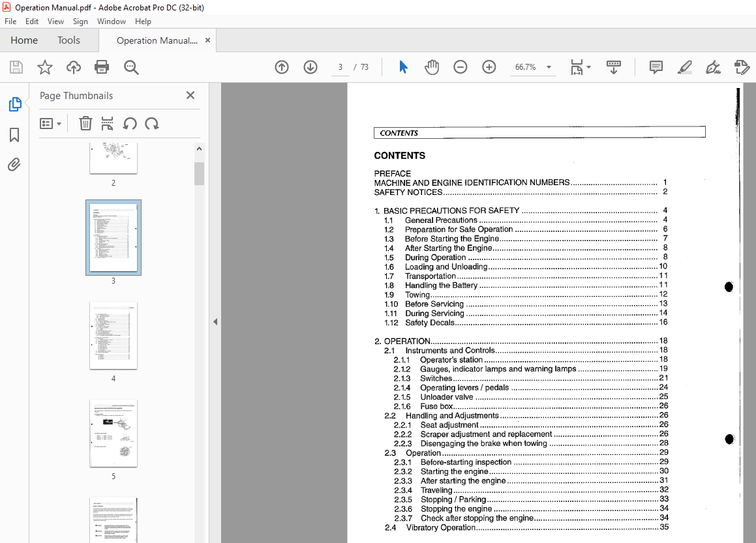Select page 2 thumbnail
Image resolution: width=756 pixels, height=543 pixels.
pyautogui.click(x=113, y=158)
